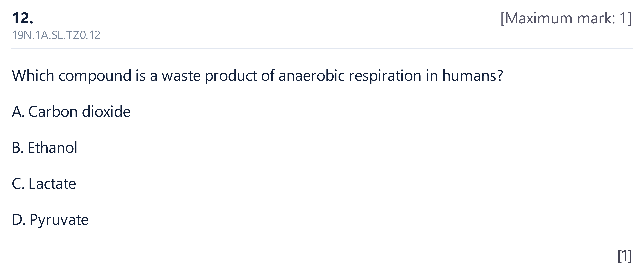Click the horizontal divider under the question header

(322, 48)
